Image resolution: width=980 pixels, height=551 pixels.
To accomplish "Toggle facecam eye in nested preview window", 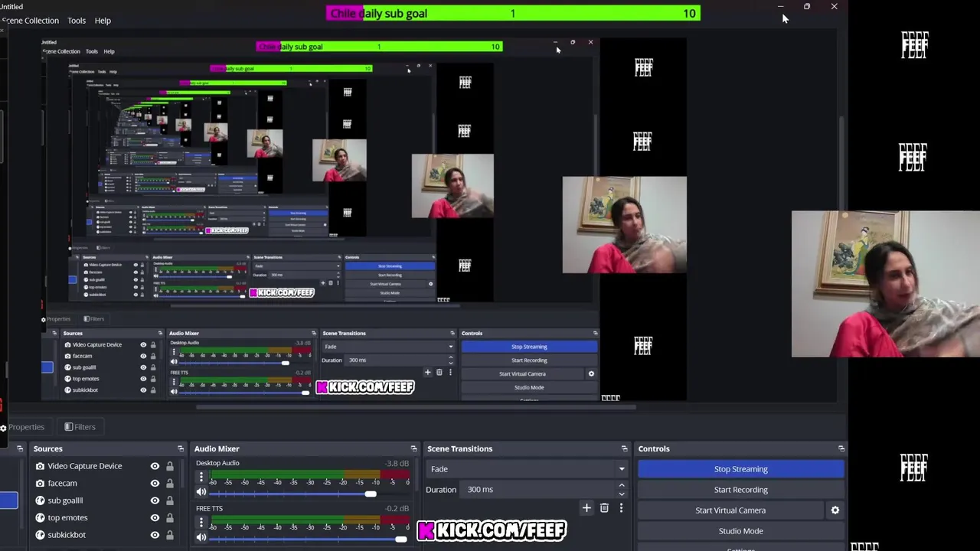I will [143, 356].
